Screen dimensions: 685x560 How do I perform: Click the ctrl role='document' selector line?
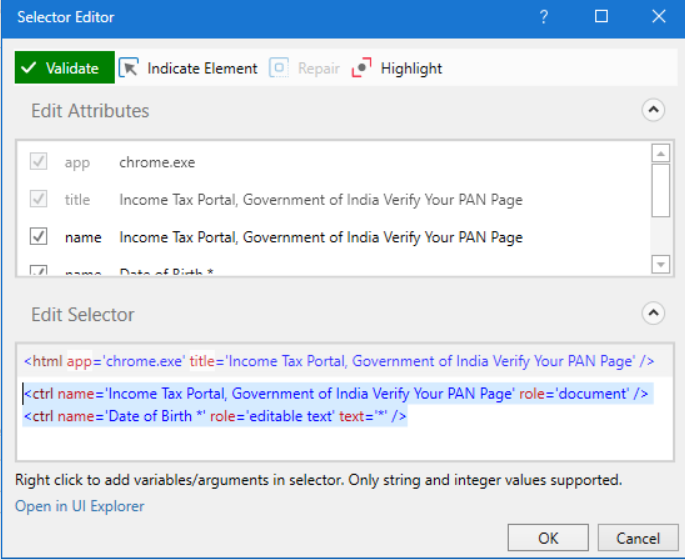pyautogui.click(x=336, y=394)
